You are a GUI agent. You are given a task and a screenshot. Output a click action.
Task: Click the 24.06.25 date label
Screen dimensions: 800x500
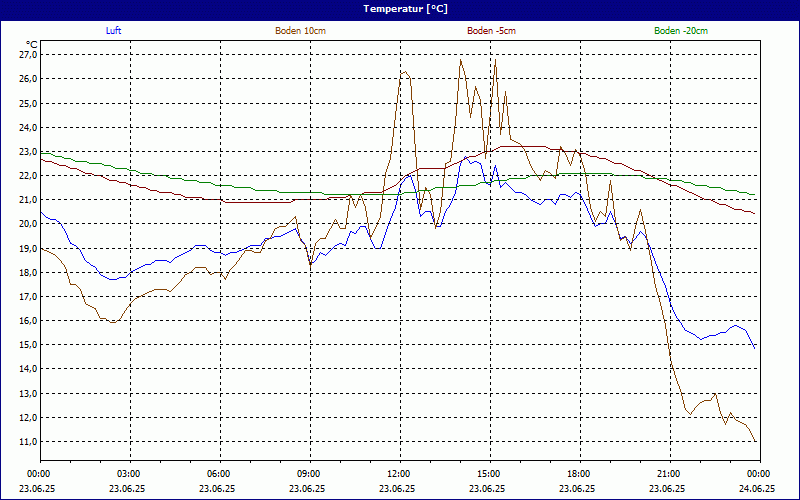[757, 489]
